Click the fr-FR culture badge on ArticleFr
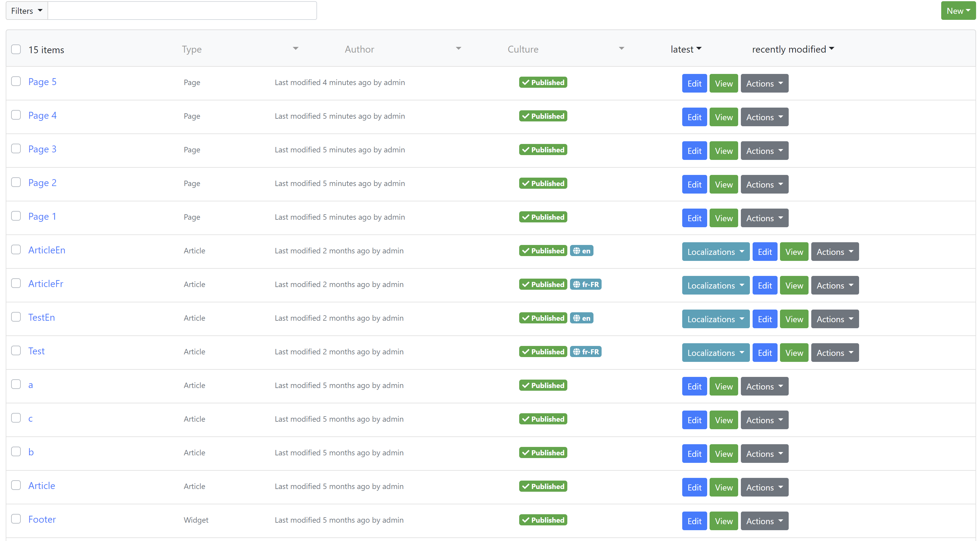This screenshot has height=541, width=980. click(x=586, y=284)
